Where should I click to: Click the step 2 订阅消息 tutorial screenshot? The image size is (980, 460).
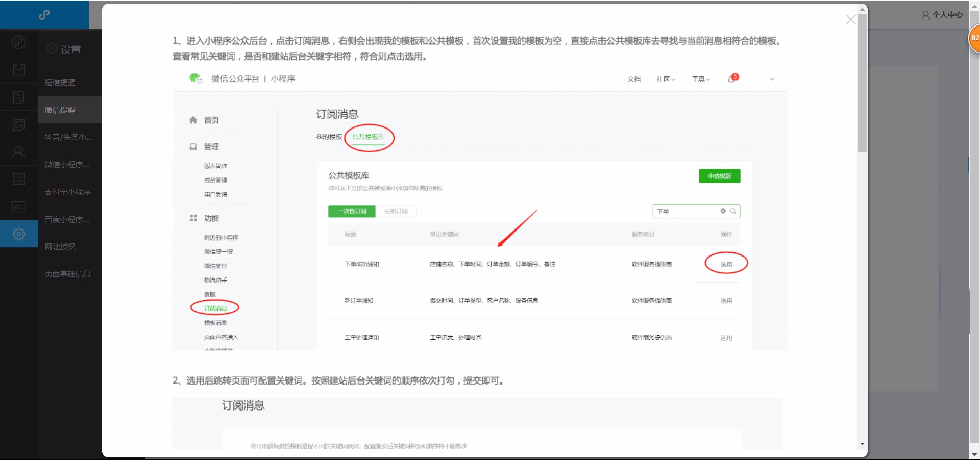point(478,424)
